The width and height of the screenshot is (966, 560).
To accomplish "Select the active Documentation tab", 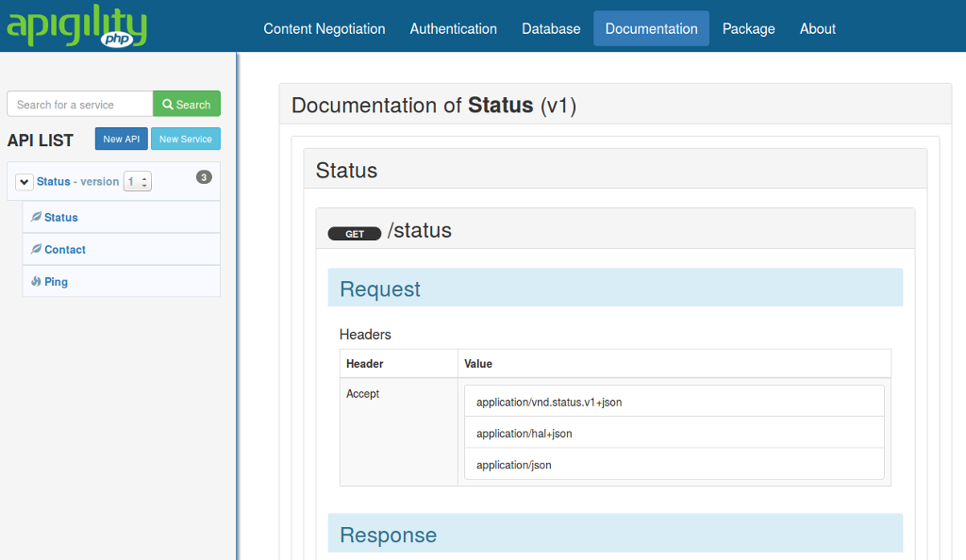I will point(651,28).
